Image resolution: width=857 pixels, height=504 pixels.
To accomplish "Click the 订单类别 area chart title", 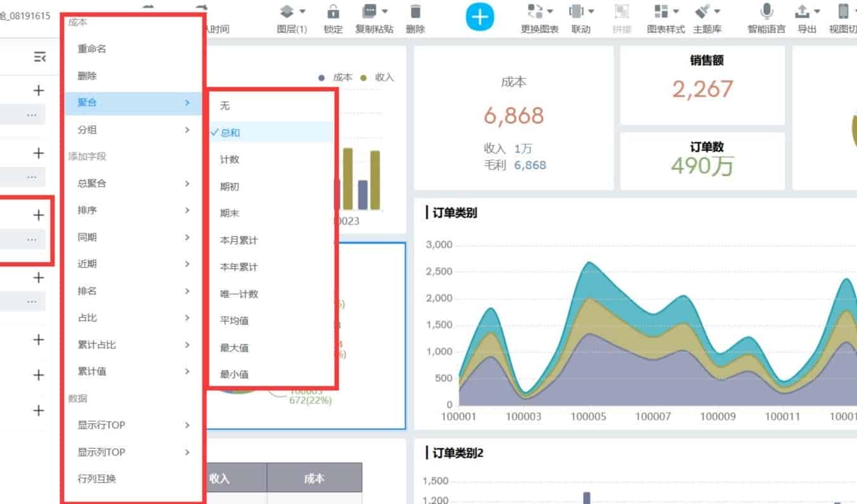I will (454, 213).
